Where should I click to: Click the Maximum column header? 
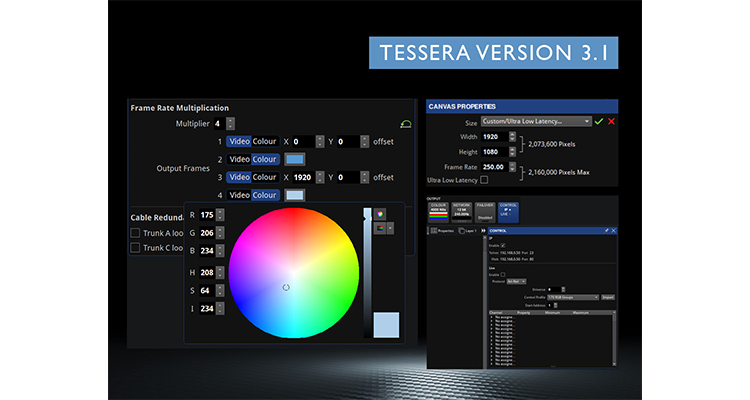[581, 313]
